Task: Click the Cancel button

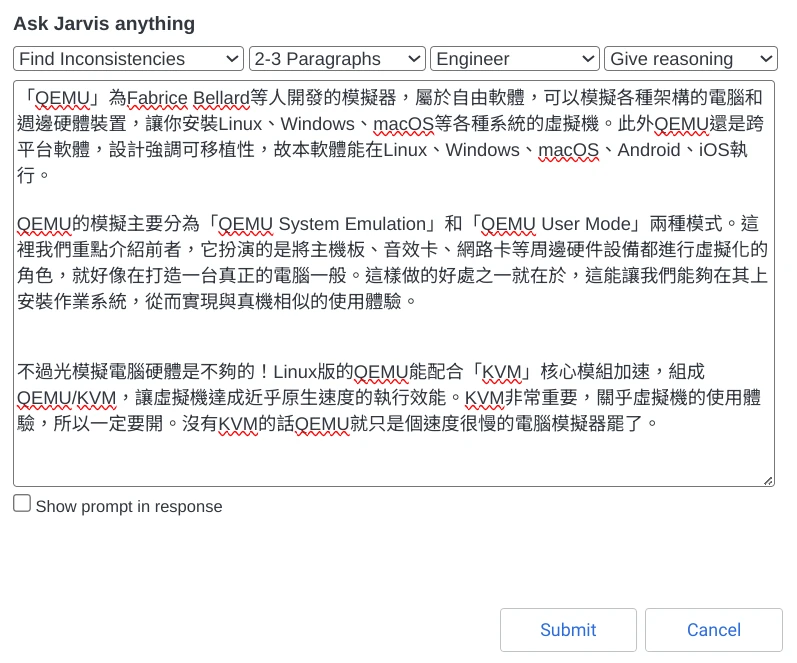Action: pos(714,630)
